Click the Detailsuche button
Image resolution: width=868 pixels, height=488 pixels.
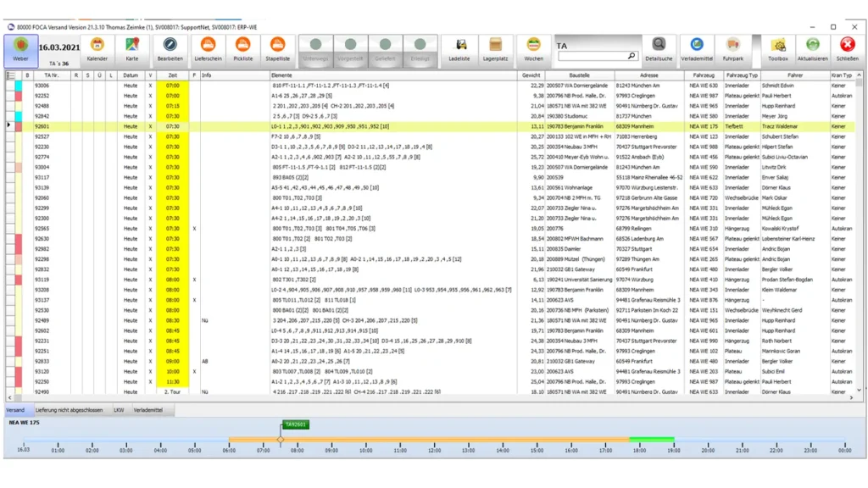point(659,49)
